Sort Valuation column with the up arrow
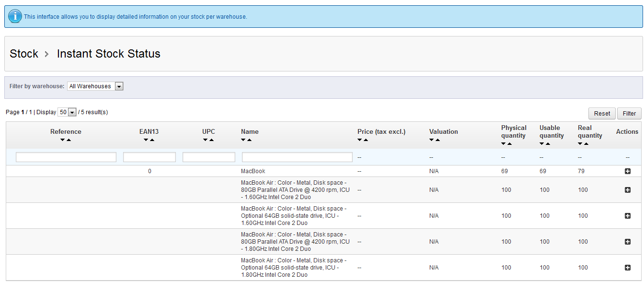The height and width of the screenshot is (283, 644). (x=438, y=140)
